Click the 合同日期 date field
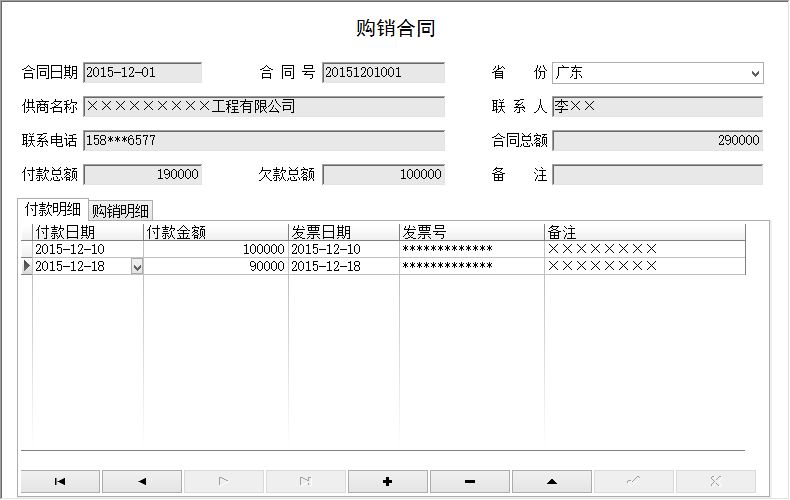This screenshot has height=500, width=790. point(143,73)
